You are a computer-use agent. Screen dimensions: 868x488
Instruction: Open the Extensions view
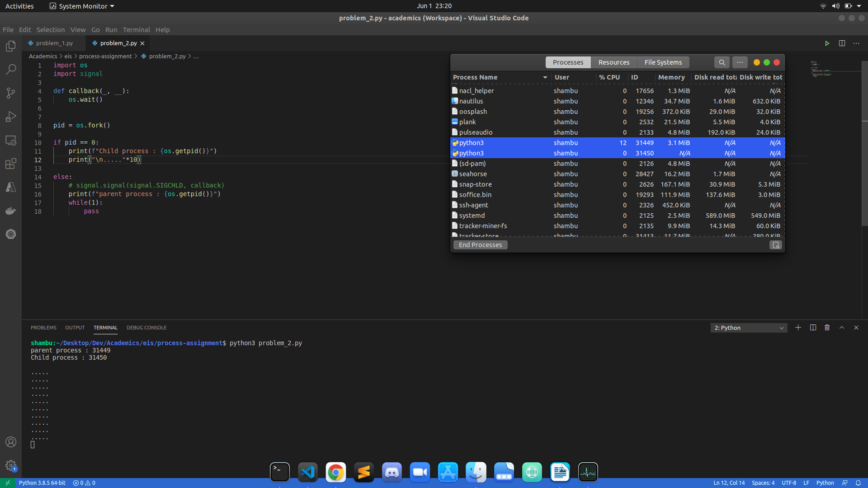11,164
